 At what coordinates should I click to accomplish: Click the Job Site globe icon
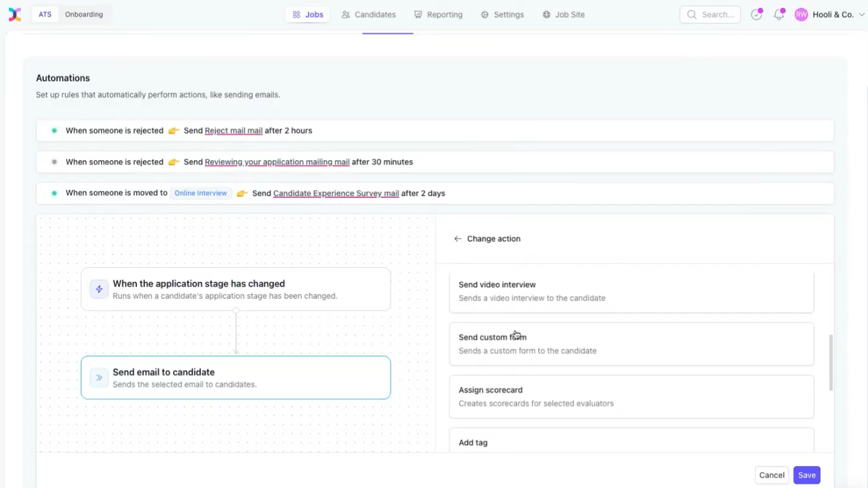click(547, 15)
